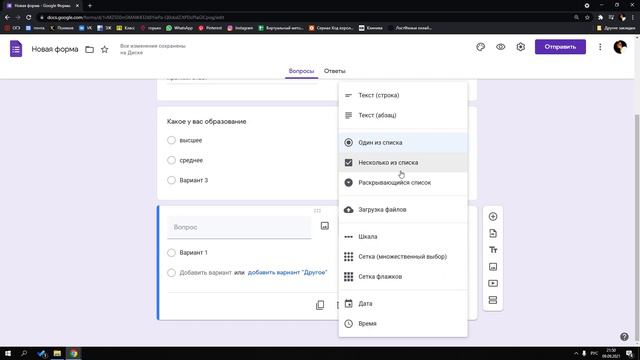Add title and description Tт icon
This screenshot has height=360, width=640.
[493, 250]
